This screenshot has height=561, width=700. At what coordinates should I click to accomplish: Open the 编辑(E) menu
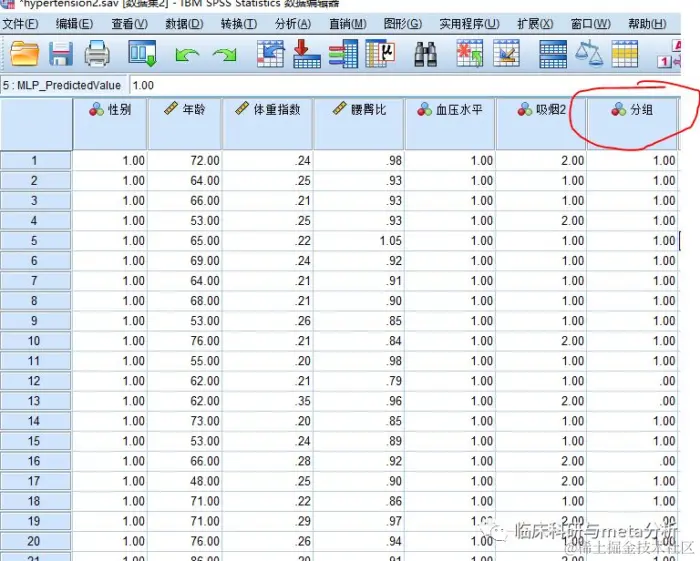[74, 24]
